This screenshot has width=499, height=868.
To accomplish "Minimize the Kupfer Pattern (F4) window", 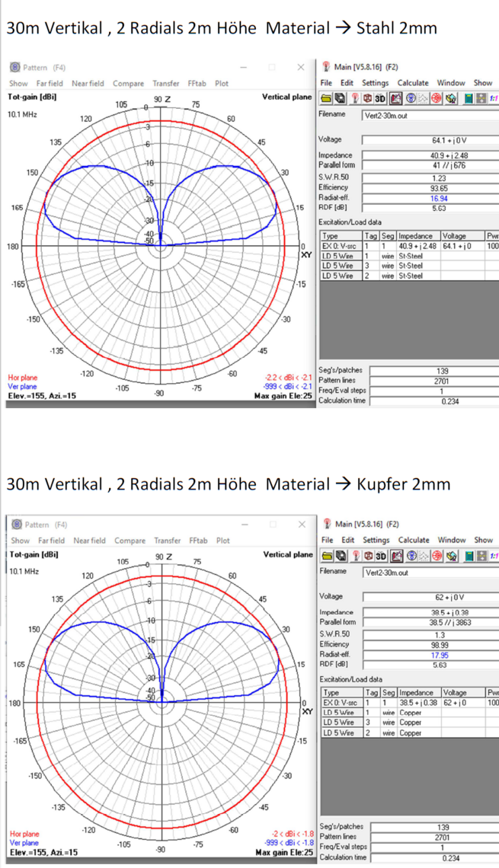I will 245,525.
